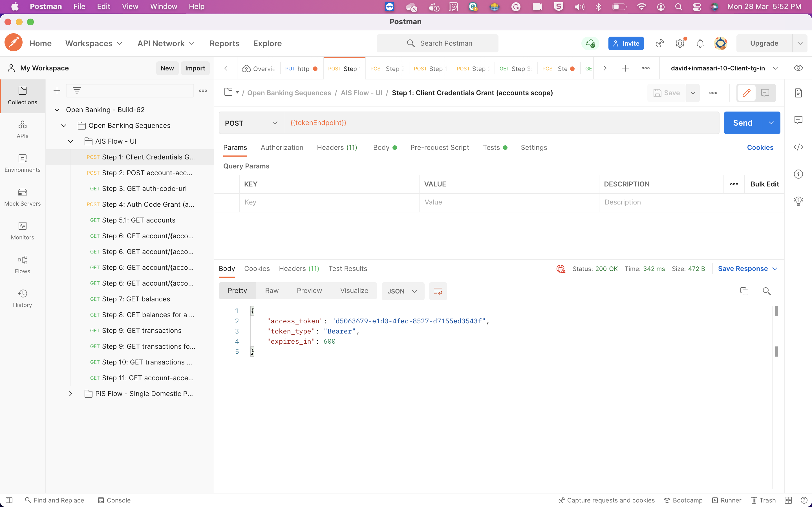Toggle the environment quick look eye

tap(798, 68)
